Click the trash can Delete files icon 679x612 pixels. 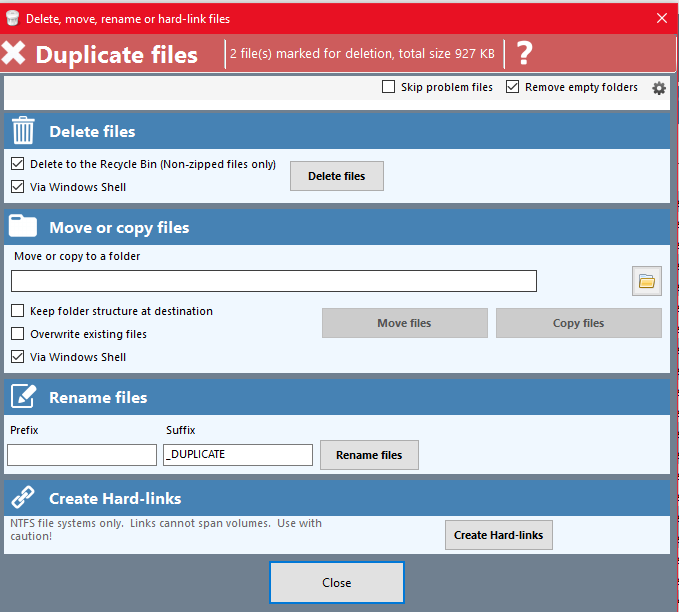click(23, 130)
